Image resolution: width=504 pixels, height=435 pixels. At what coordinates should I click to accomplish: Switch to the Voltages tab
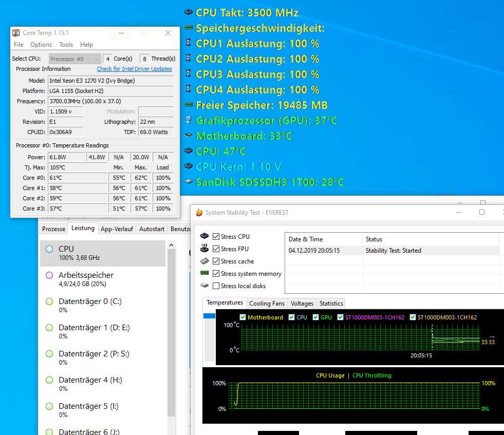[x=302, y=304]
